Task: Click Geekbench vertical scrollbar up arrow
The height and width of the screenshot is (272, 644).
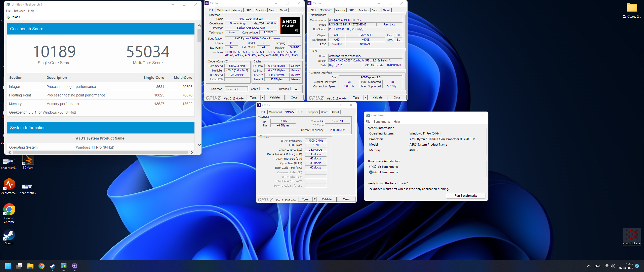Action: (x=199, y=25)
